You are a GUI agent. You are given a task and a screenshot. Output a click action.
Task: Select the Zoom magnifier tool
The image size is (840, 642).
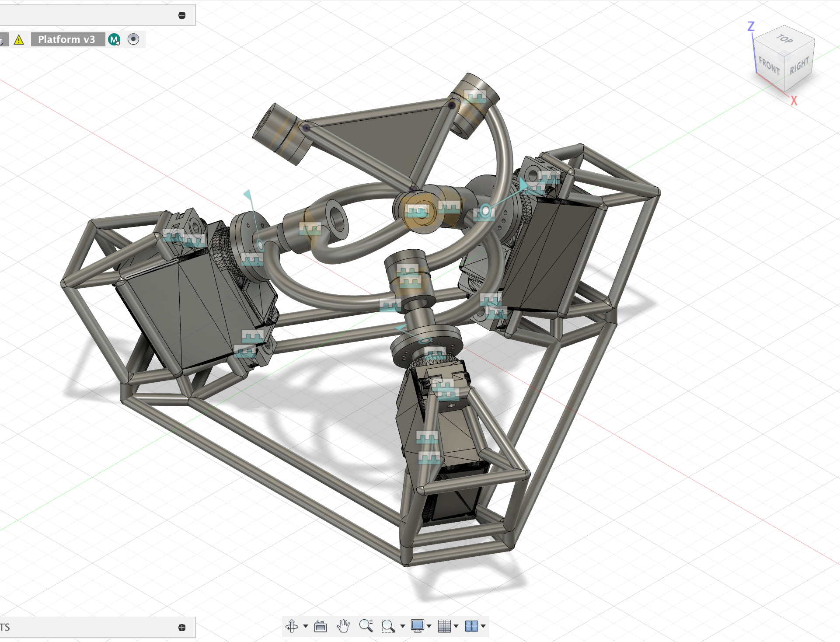click(366, 626)
